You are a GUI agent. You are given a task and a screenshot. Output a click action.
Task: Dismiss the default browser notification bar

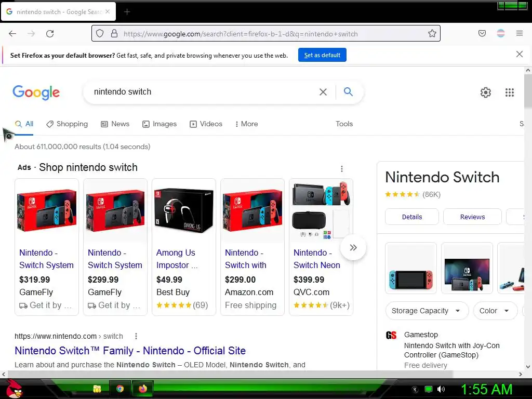(520, 54)
